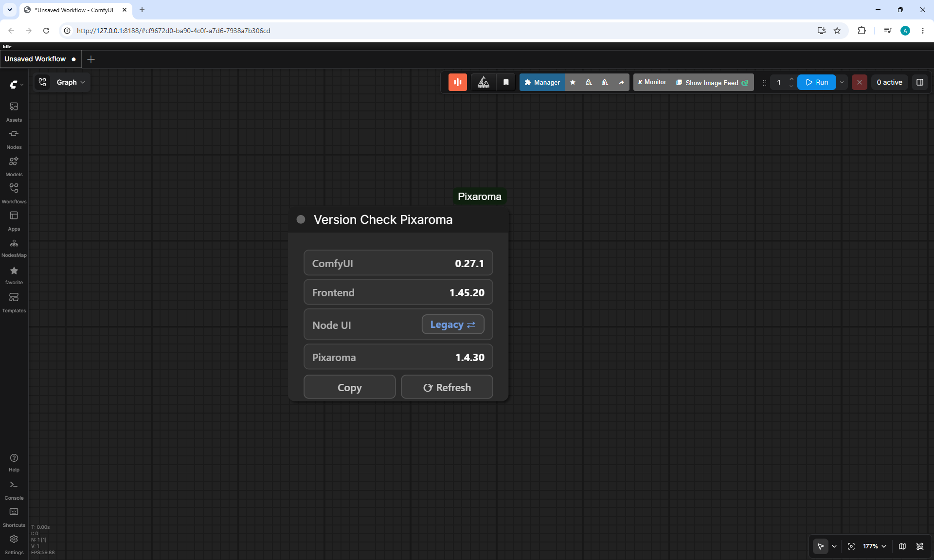Open the Workflows sidebar panel
This screenshot has width=934, height=560.
pos(14,193)
